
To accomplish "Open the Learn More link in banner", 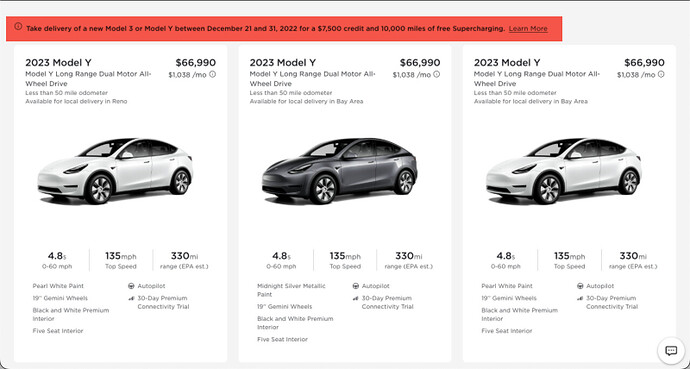I will pos(528,29).
